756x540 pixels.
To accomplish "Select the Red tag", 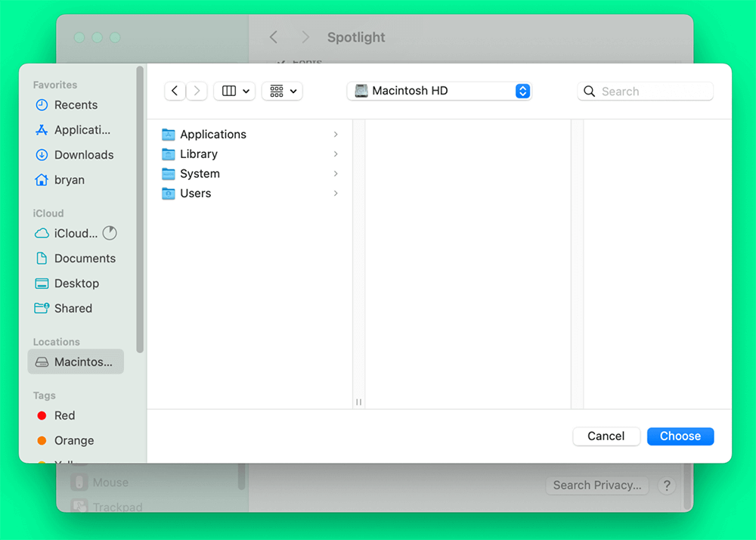I will click(x=64, y=416).
